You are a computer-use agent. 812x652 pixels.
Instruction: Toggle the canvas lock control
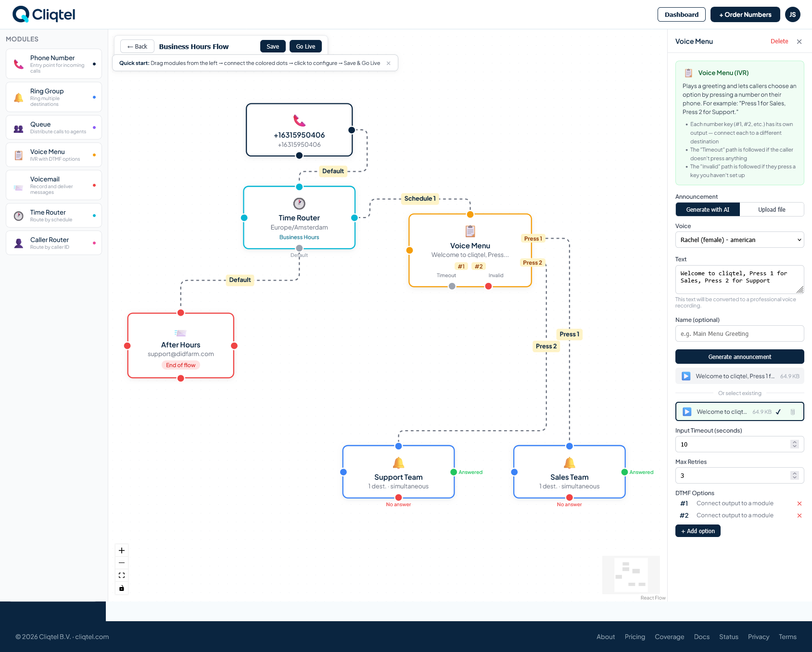point(121,588)
